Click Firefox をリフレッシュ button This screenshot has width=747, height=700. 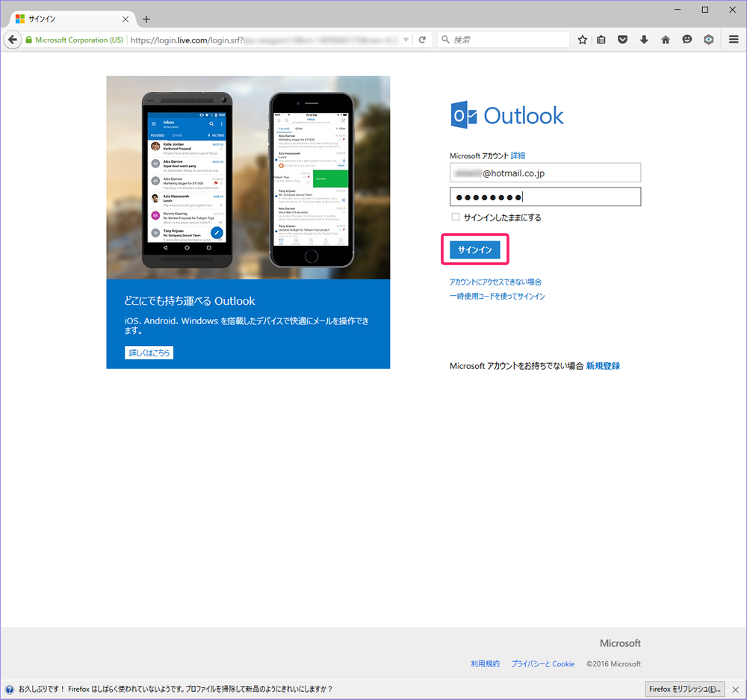pyautogui.click(x=684, y=689)
